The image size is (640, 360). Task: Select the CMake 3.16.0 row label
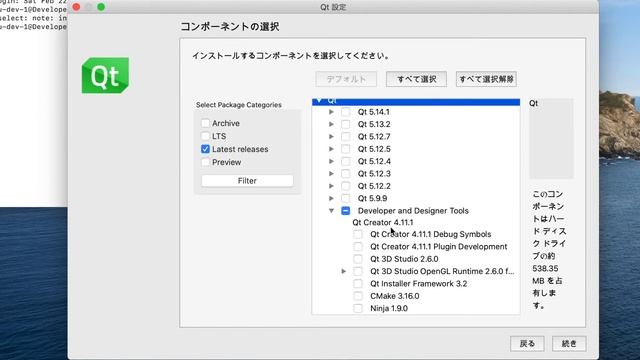tap(395, 296)
